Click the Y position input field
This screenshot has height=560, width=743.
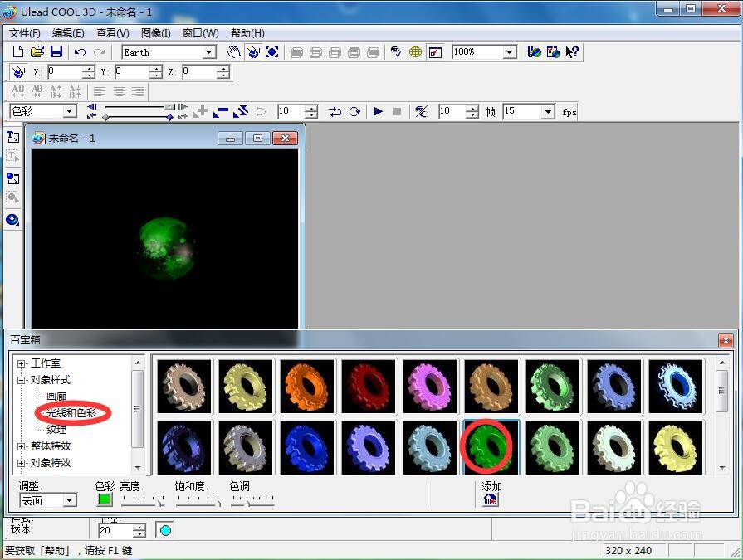click(132, 72)
